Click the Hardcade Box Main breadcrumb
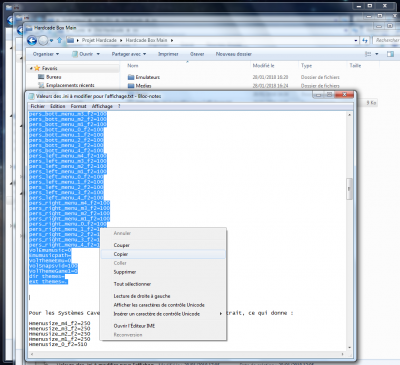The width and height of the screenshot is (400, 365). [146, 40]
